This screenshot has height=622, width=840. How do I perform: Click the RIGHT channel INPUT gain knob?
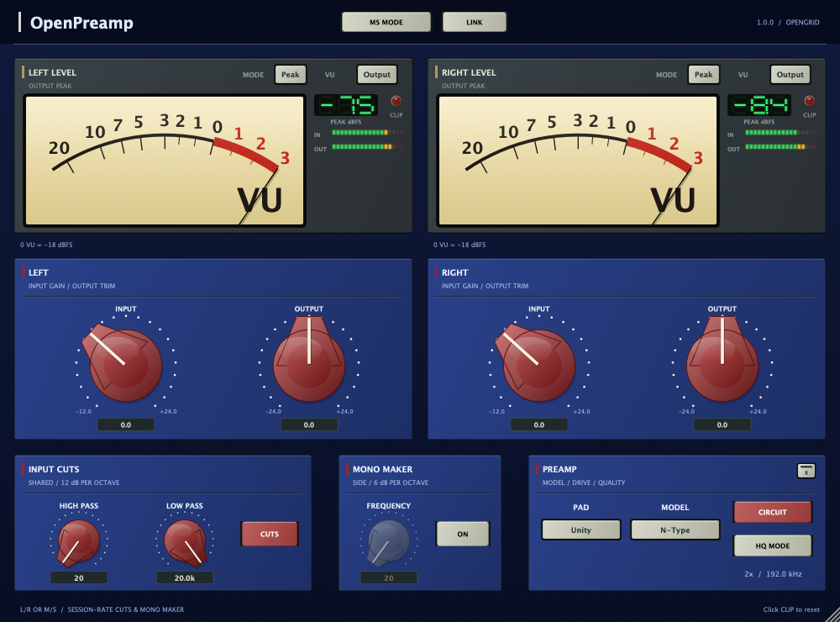click(x=538, y=365)
